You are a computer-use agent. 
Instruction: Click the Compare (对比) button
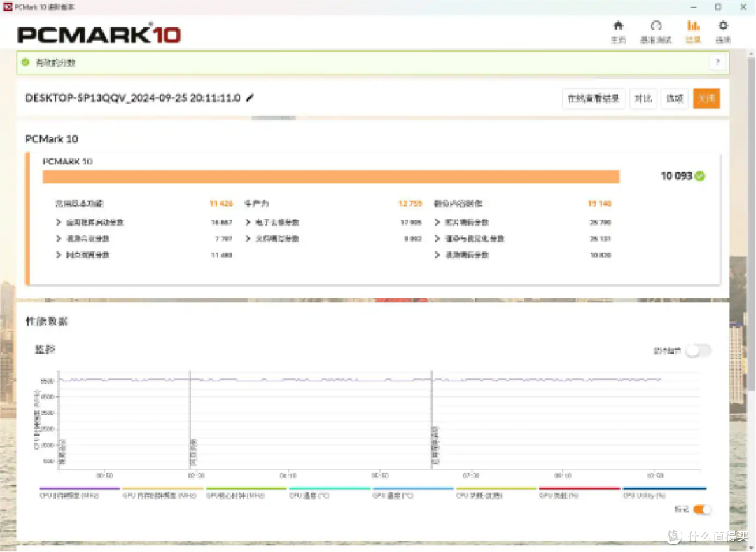coord(643,99)
